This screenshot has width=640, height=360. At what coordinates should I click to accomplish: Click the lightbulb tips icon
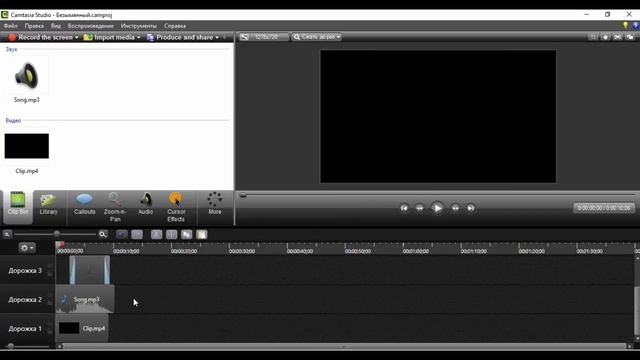[625, 25]
